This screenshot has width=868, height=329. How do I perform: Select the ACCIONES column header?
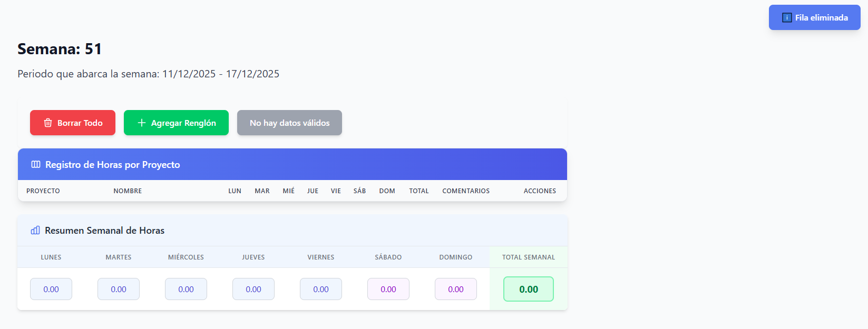coord(540,191)
